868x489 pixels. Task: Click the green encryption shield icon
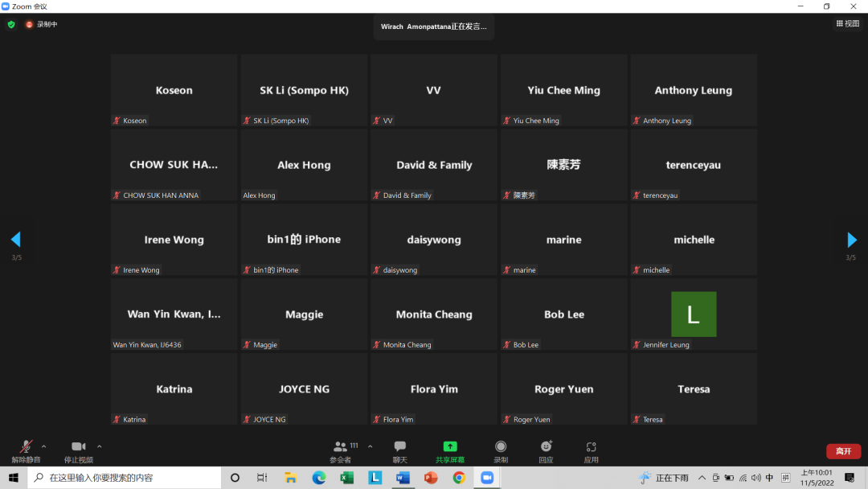point(11,24)
